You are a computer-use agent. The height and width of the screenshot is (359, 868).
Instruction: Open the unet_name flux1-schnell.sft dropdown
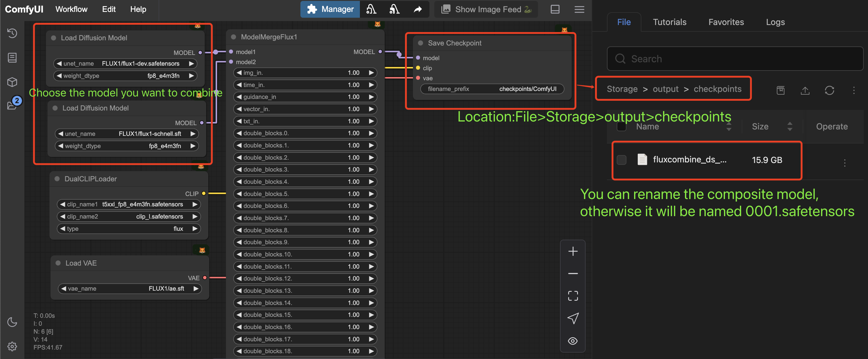tap(127, 134)
